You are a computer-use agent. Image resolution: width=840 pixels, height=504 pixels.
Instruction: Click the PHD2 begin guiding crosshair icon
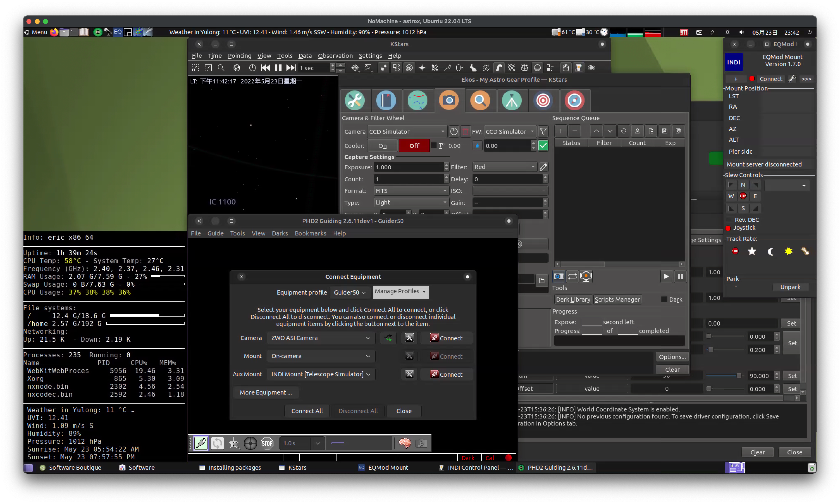[x=251, y=443]
